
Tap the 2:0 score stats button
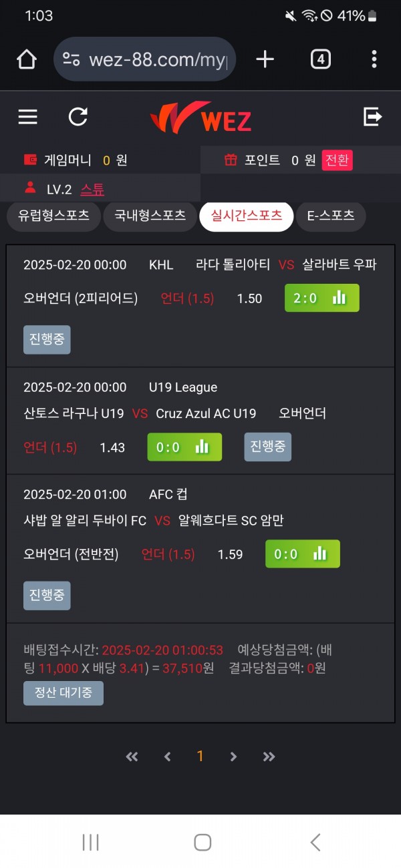321,298
